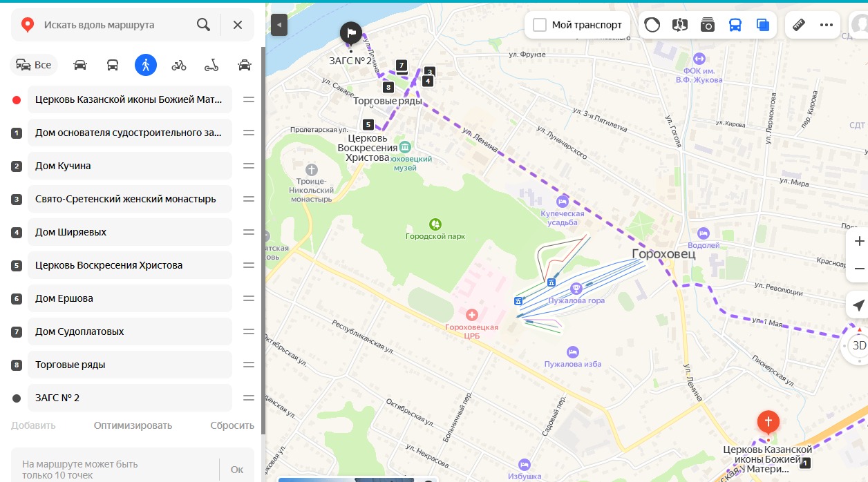Switch to car route mode
The image size is (868, 482).
coord(80,65)
